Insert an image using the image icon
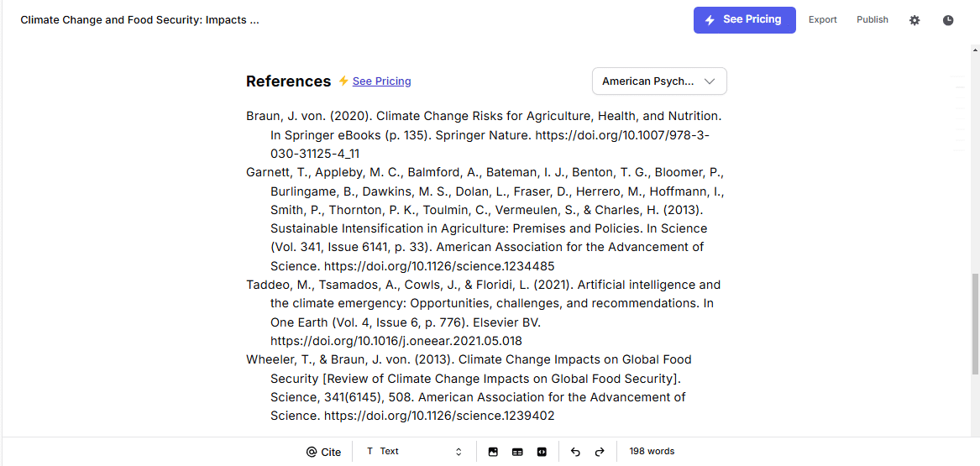Viewport: 980px width, 466px height. click(x=492, y=452)
